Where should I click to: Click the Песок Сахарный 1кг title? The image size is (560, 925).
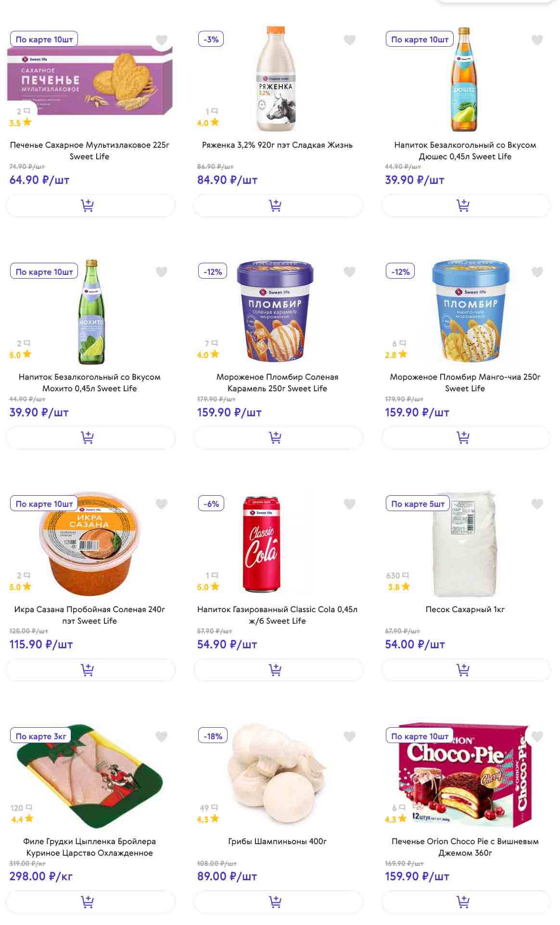pyautogui.click(x=465, y=609)
